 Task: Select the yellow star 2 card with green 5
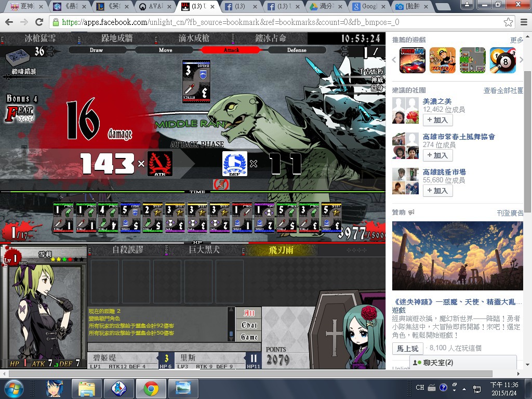(153, 218)
